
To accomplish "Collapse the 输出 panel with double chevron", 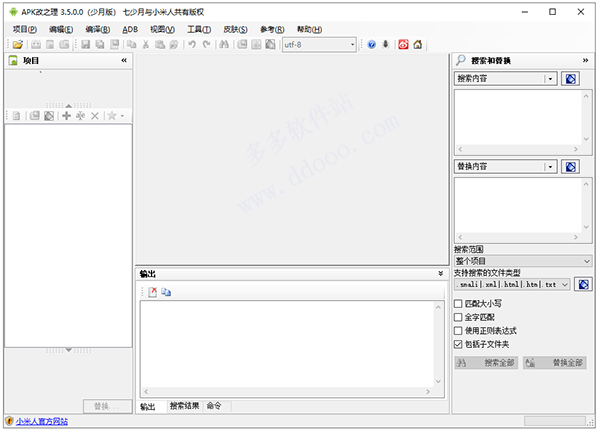I will click(441, 274).
